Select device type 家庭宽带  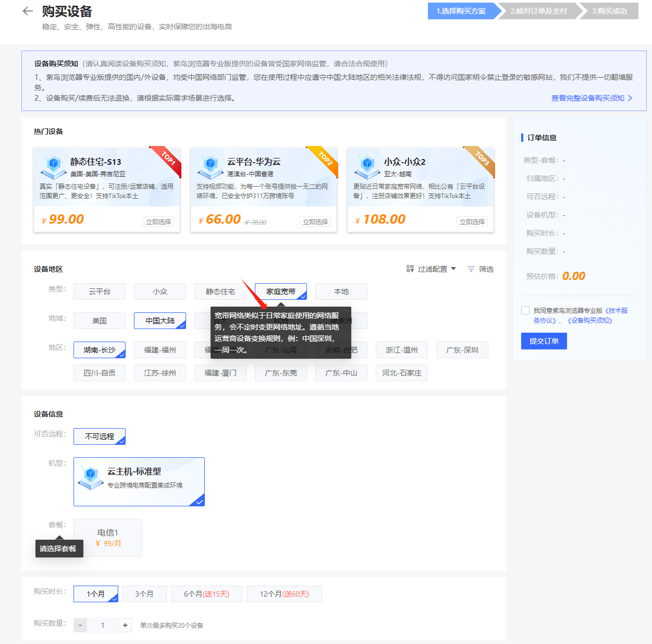point(281,291)
